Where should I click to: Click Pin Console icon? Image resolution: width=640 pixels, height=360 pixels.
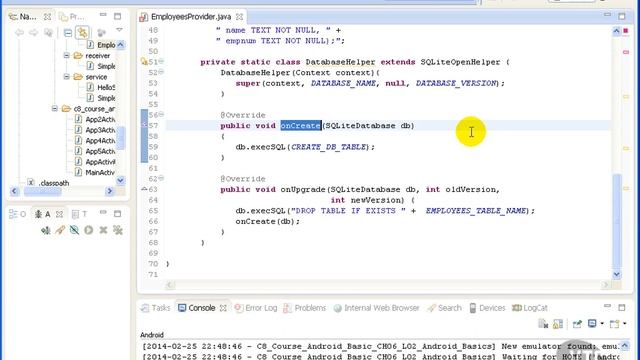[x=577, y=324]
